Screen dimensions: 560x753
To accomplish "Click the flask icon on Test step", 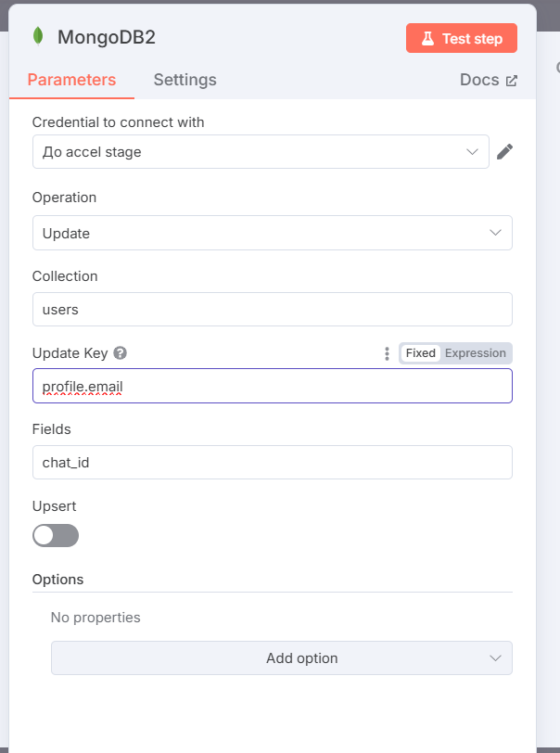I will pos(427,38).
